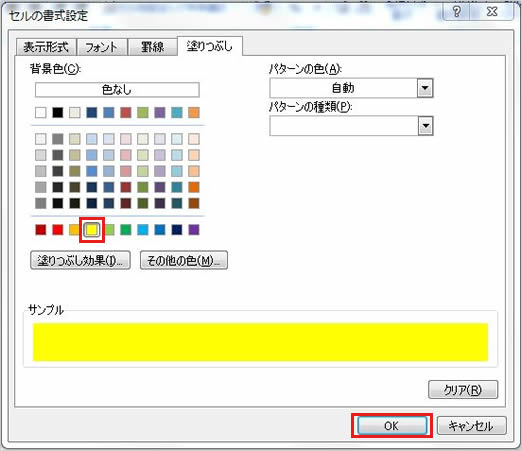
Task: Select the medium blue theme color in top row
Action: 109,113
